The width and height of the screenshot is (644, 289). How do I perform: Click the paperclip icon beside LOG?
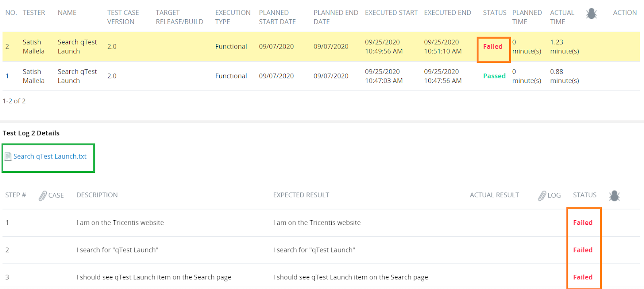[542, 196]
